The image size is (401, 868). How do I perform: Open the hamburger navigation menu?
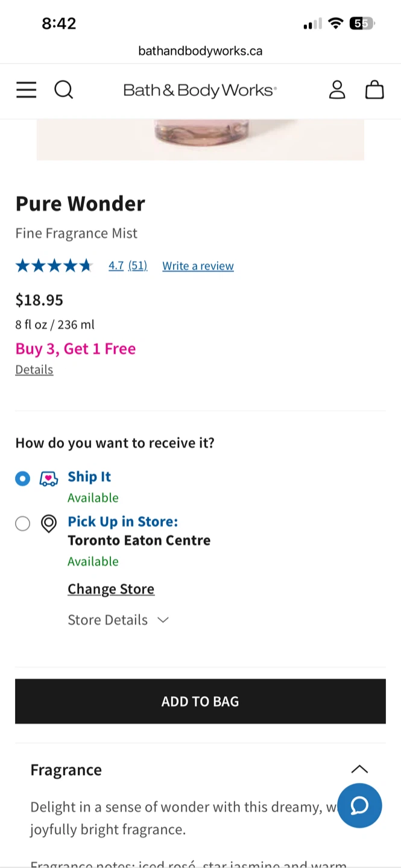coord(26,90)
